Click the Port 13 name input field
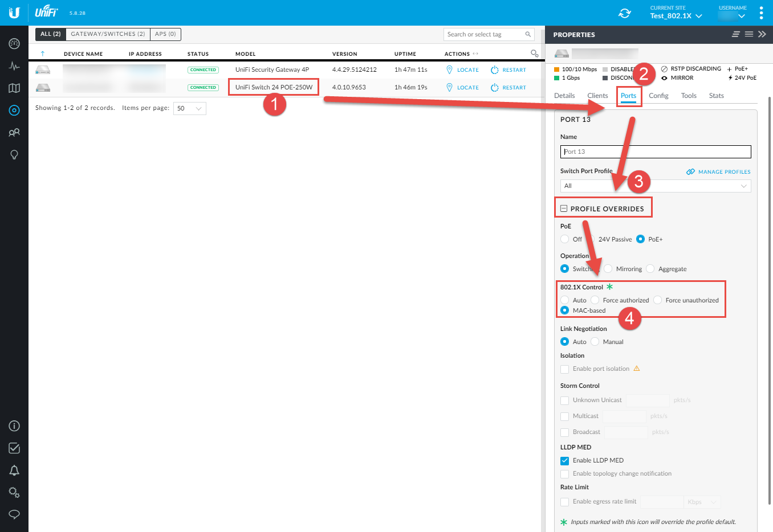This screenshot has width=773, height=532. [656, 152]
